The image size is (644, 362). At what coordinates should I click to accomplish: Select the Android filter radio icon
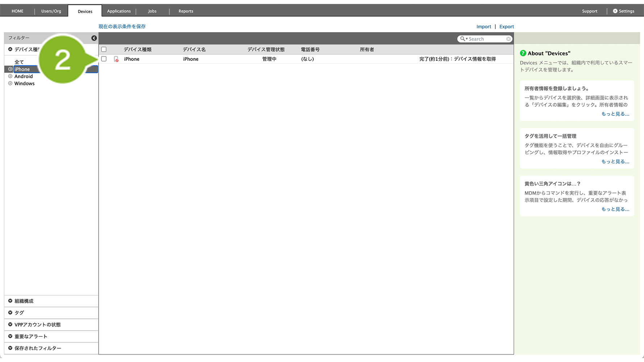point(10,76)
